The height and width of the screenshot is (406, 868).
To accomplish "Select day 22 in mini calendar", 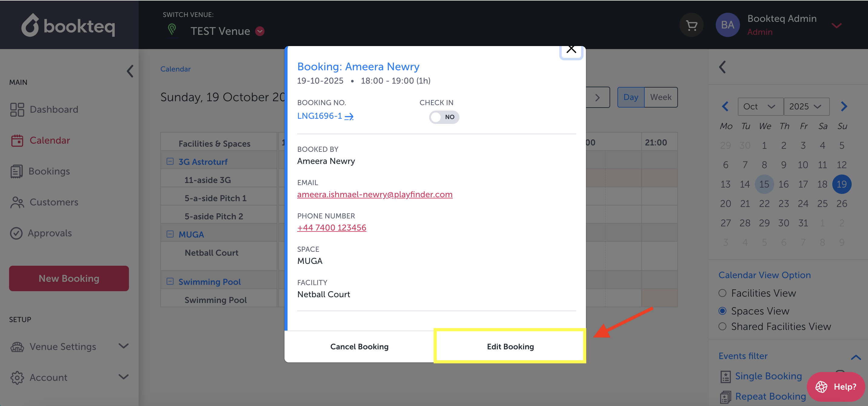I will [764, 204].
